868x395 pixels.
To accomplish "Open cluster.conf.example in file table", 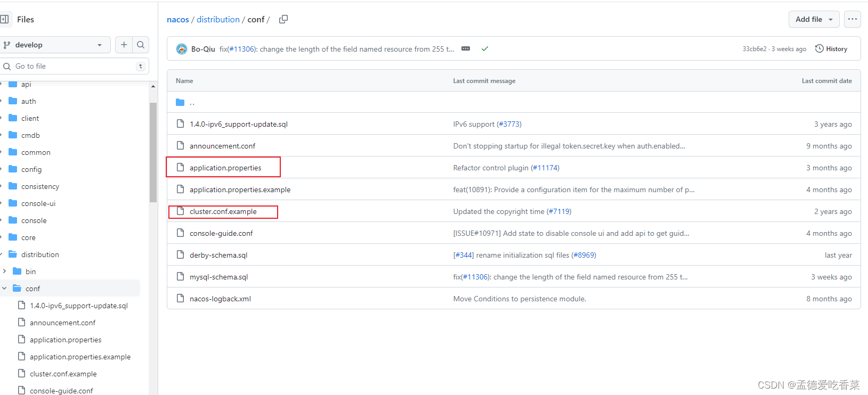I will [223, 211].
